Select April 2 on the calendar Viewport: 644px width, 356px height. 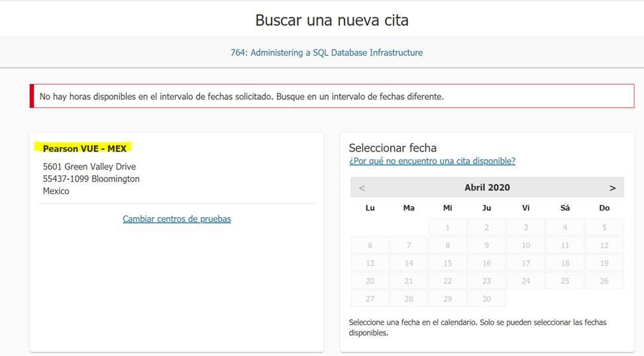(487, 227)
